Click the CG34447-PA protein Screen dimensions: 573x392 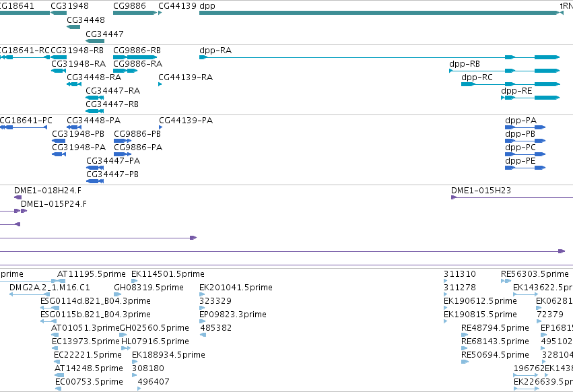[x=95, y=168]
